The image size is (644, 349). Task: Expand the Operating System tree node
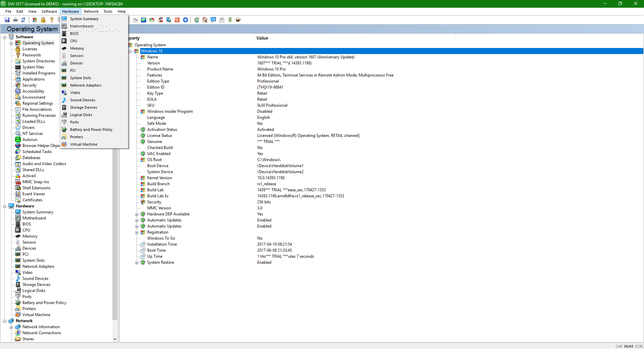tap(11, 43)
